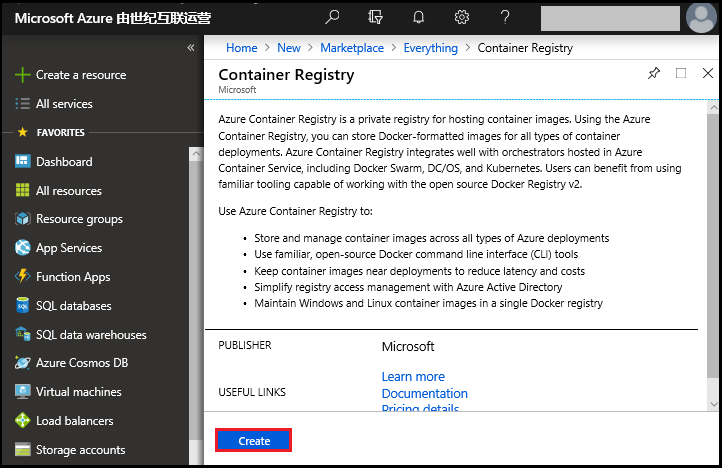
Task: Open Cloud Shell from the top bar
Action: click(376, 17)
